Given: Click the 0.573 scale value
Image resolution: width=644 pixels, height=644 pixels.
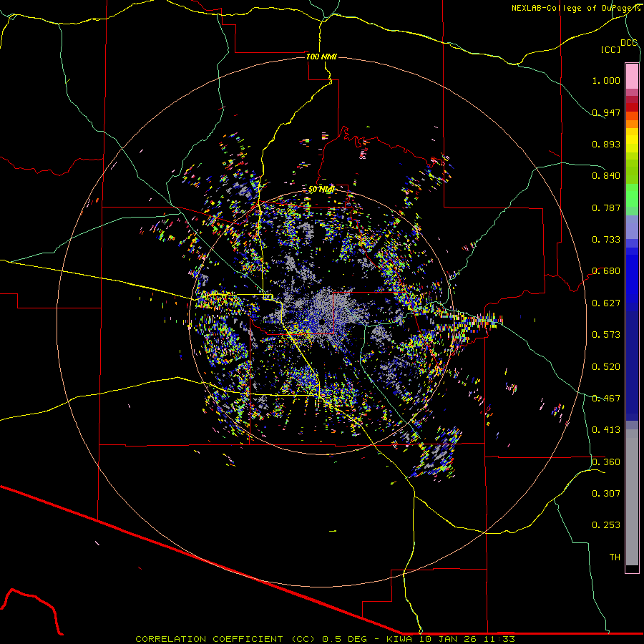Looking at the screenshot, I should click(606, 335).
